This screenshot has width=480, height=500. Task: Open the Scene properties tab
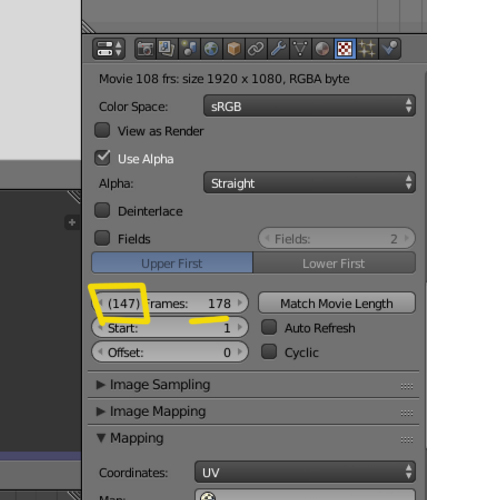tap(189, 49)
